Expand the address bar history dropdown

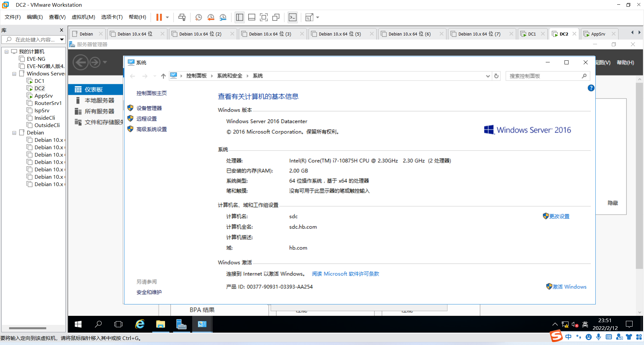[488, 76]
